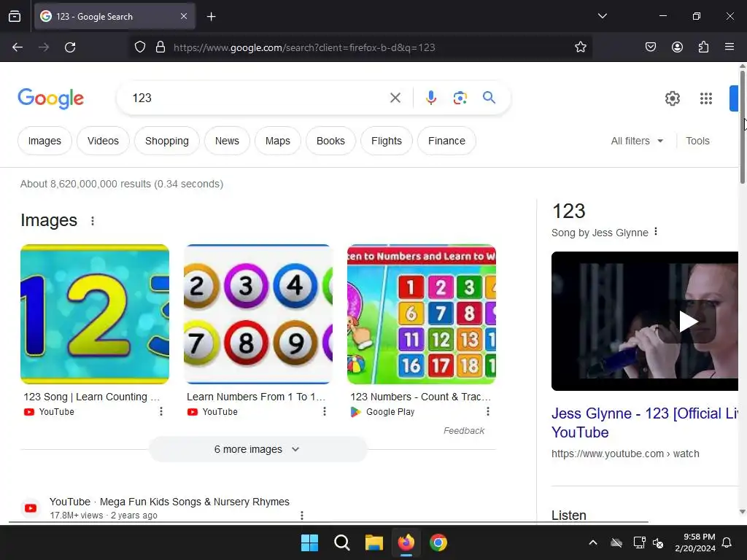Show hidden system tray icons

pyautogui.click(x=593, y=542)
